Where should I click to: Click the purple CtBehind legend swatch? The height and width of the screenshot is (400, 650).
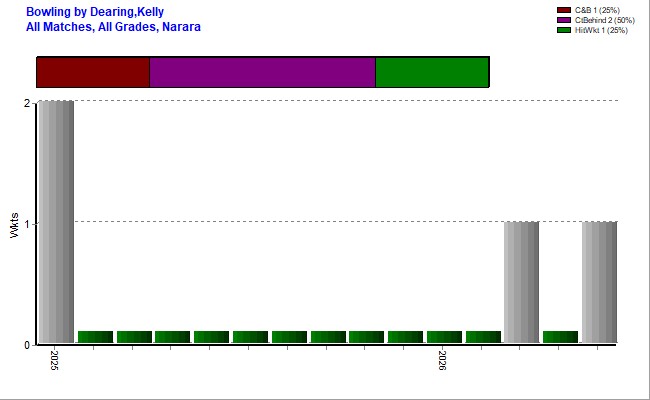point(564,20)
